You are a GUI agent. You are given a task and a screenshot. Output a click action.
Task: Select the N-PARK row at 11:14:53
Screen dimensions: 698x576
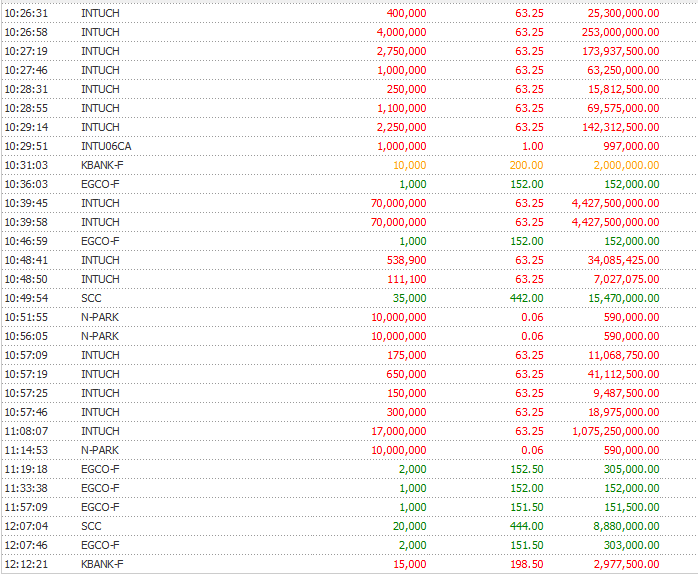coord(349,450)
